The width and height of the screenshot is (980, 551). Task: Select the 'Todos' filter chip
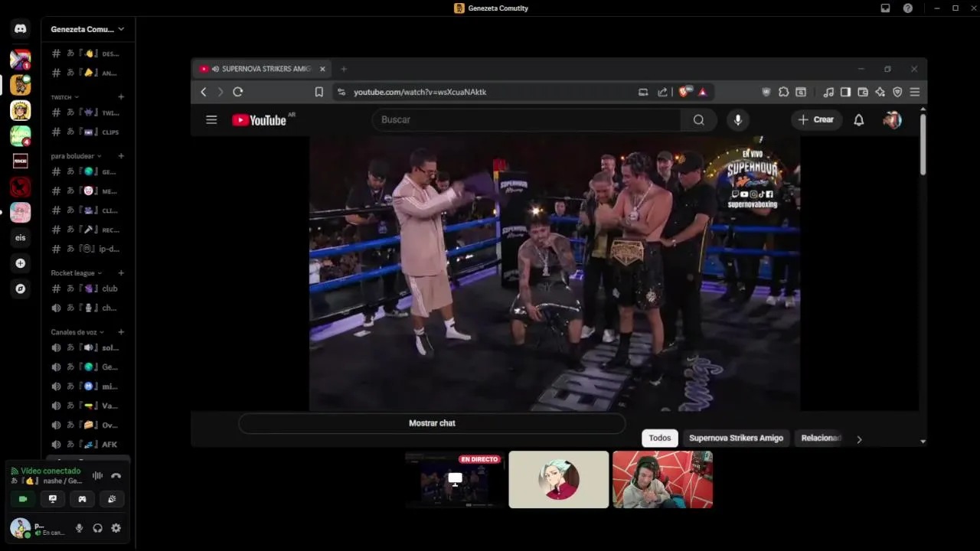tap(660, 438)
